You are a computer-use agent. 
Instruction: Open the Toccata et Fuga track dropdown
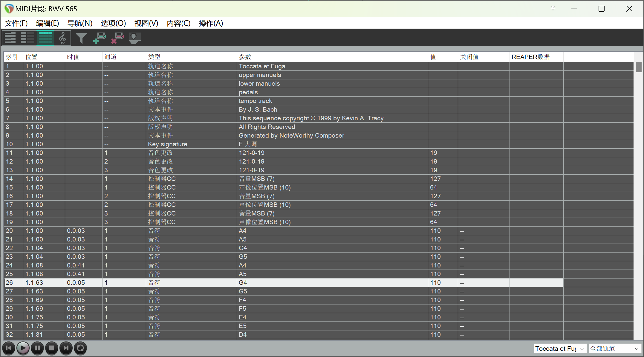coord(560,348)
